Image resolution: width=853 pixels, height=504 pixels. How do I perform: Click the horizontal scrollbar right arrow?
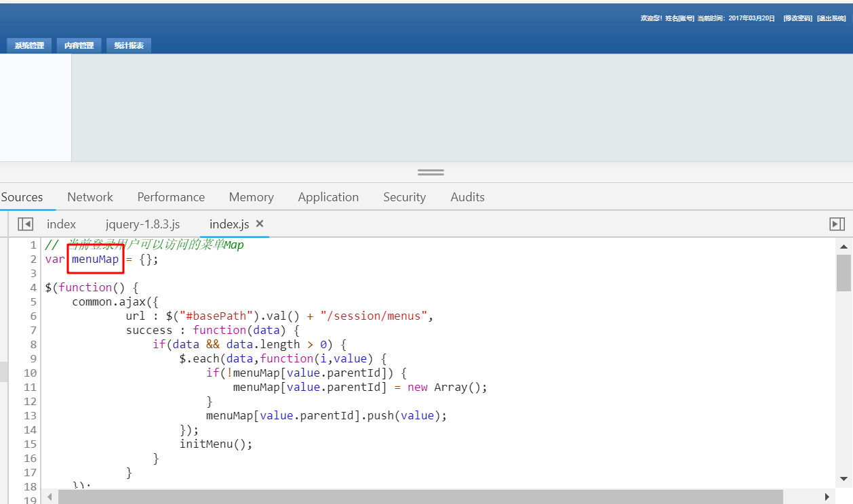pyautogui.click(x=827, y=497)
